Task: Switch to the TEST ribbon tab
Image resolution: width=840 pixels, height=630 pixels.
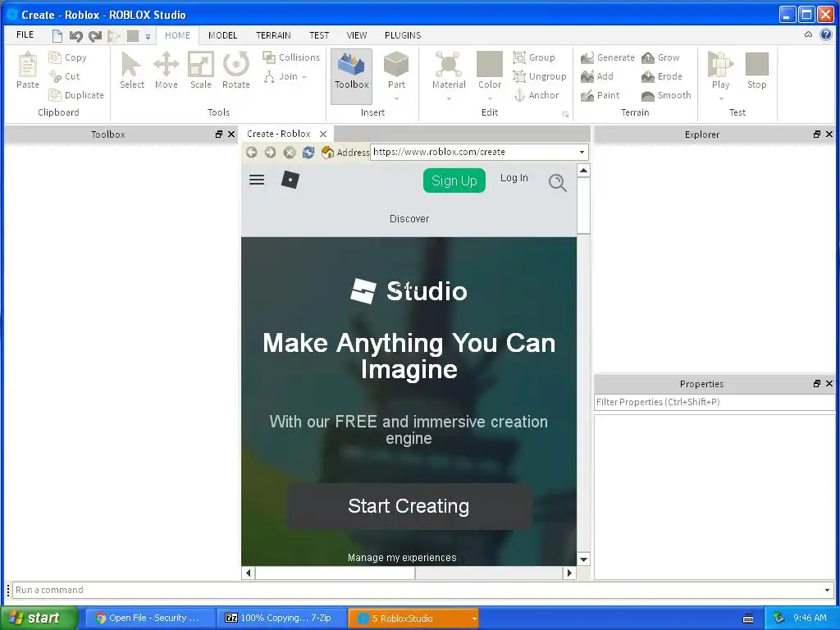Action: pyautogui.click(x=319, y=35)
